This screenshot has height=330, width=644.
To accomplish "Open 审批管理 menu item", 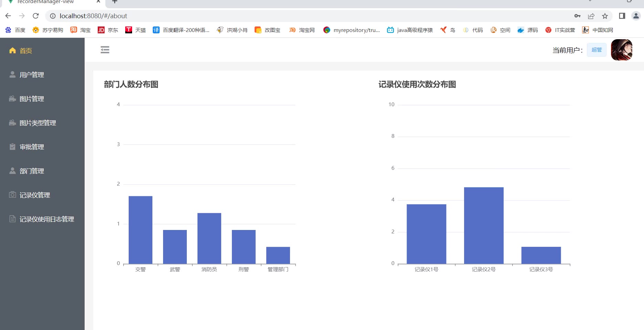I will (42, 147).
